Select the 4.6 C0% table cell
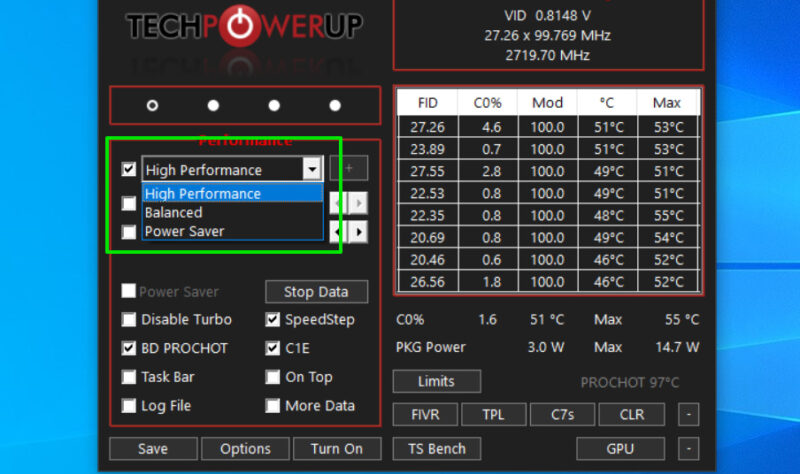This screenshot has width=800, height=474. 488,127
